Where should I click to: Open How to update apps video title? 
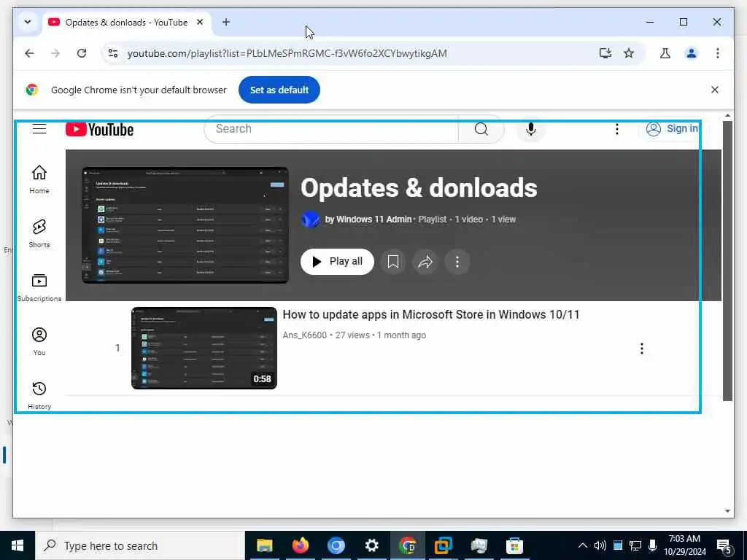tap(430, 315)
